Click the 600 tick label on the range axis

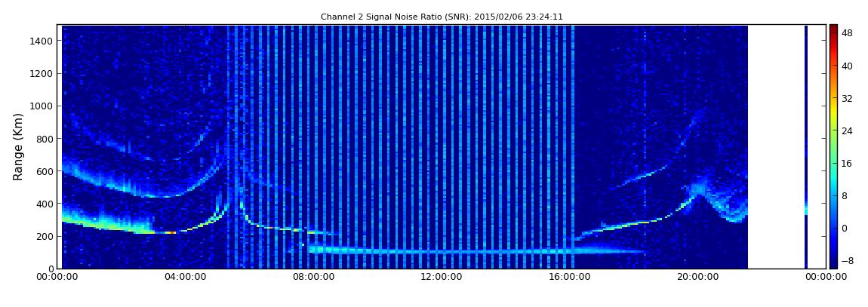pos(45,171)
